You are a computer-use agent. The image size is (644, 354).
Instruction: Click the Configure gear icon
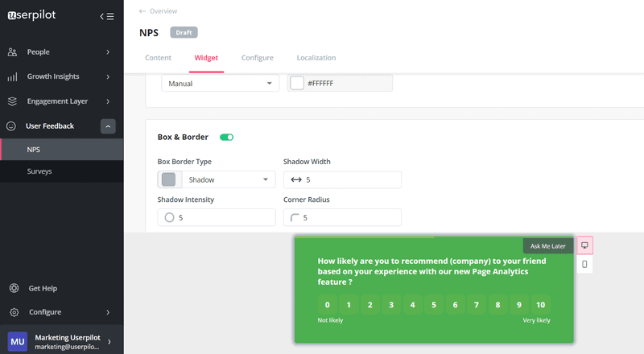coord(14,312)
